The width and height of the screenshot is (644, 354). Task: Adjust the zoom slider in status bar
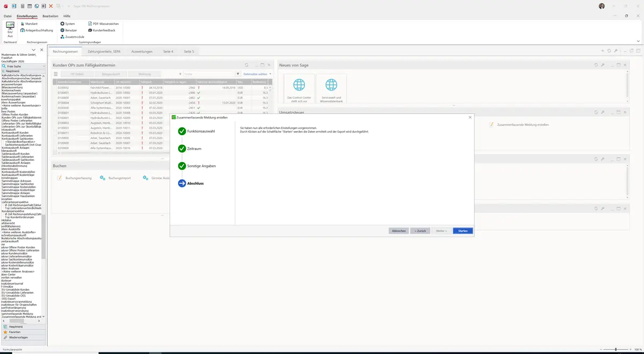(x=616, y=349)
